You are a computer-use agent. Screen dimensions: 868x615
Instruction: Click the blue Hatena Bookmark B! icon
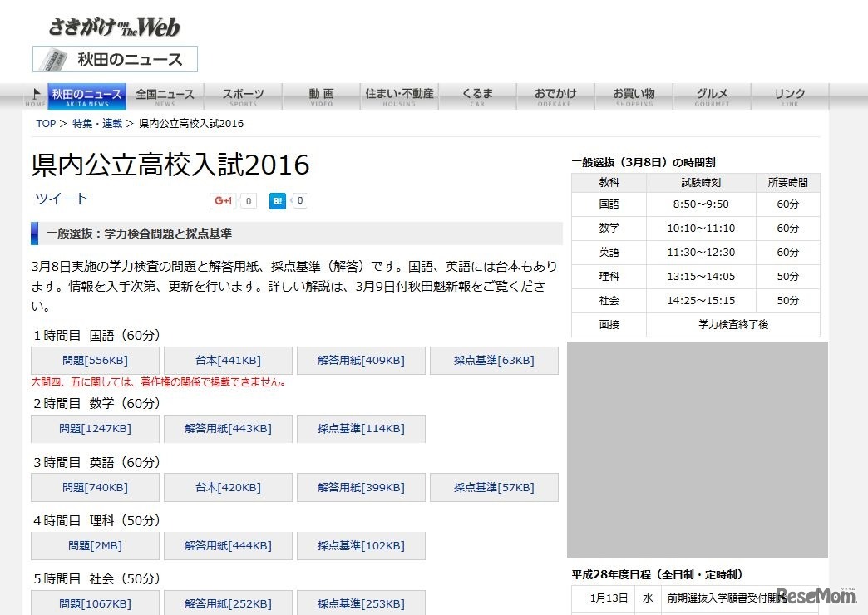point(277,200)
